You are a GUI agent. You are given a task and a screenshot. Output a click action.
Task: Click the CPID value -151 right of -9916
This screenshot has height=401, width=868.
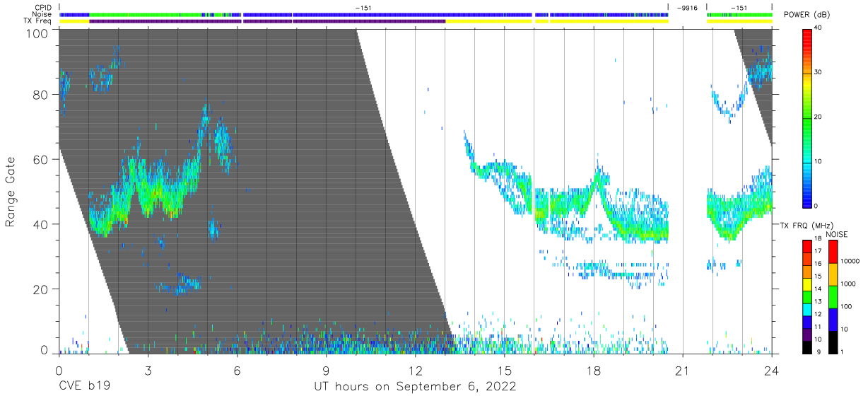[x=739, y=8]
